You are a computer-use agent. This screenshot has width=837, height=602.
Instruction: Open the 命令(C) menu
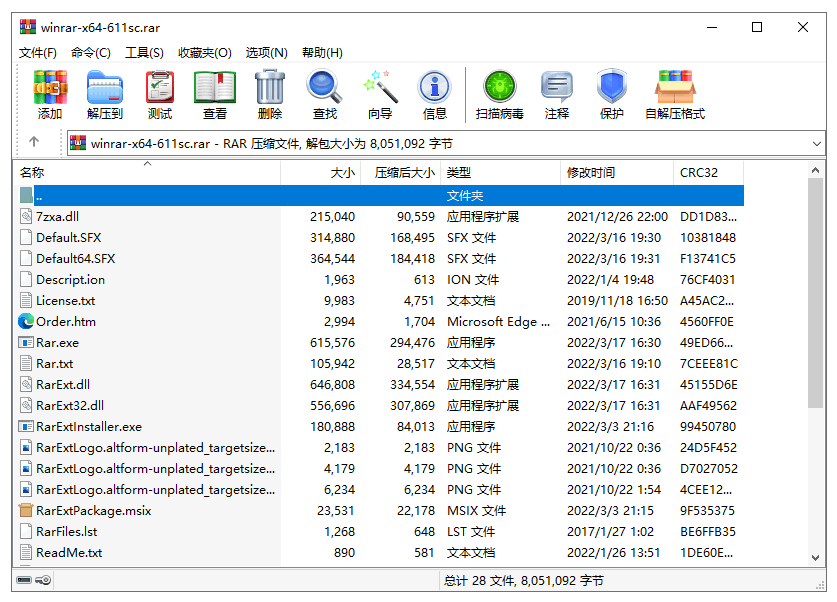point(91,53)
